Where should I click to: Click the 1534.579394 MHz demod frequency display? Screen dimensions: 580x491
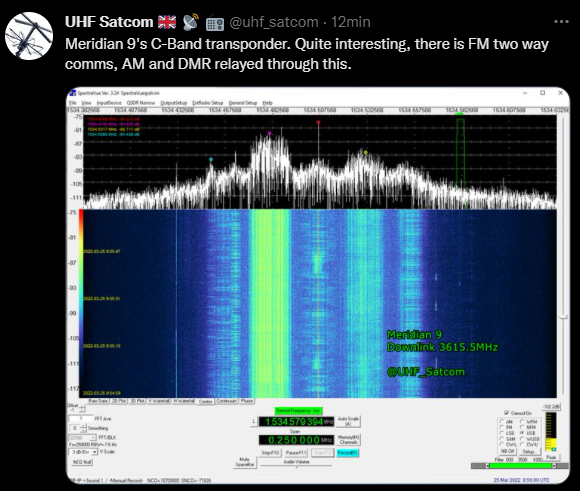[296, 421]
